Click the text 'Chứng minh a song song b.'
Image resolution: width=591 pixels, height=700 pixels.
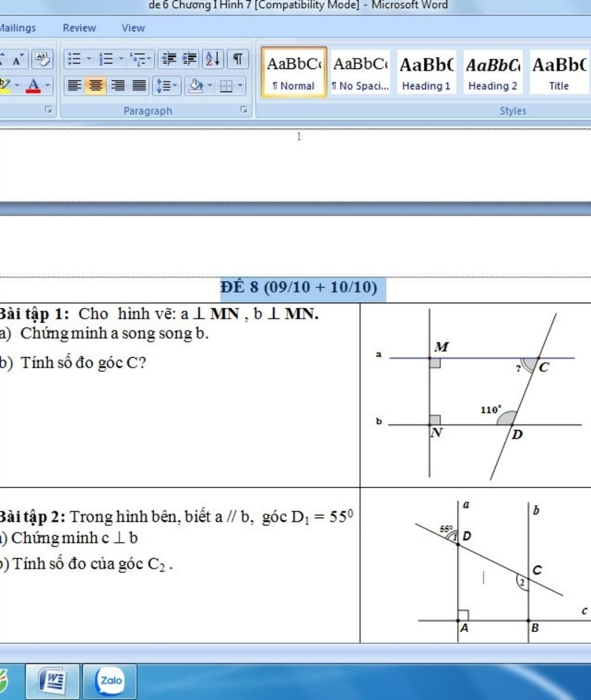click(114, 333)
